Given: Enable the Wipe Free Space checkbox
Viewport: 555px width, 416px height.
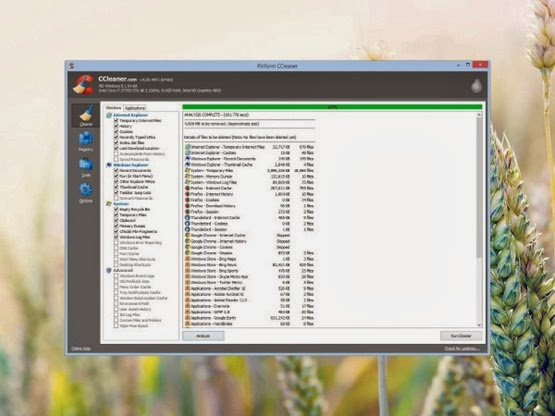Looking at the screenshot, I should point(116,325).
